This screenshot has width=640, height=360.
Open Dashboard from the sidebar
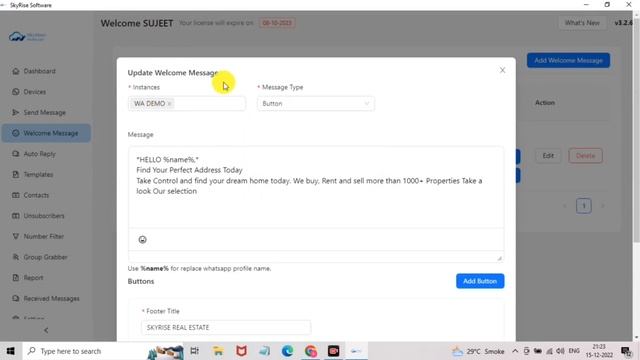39,71
